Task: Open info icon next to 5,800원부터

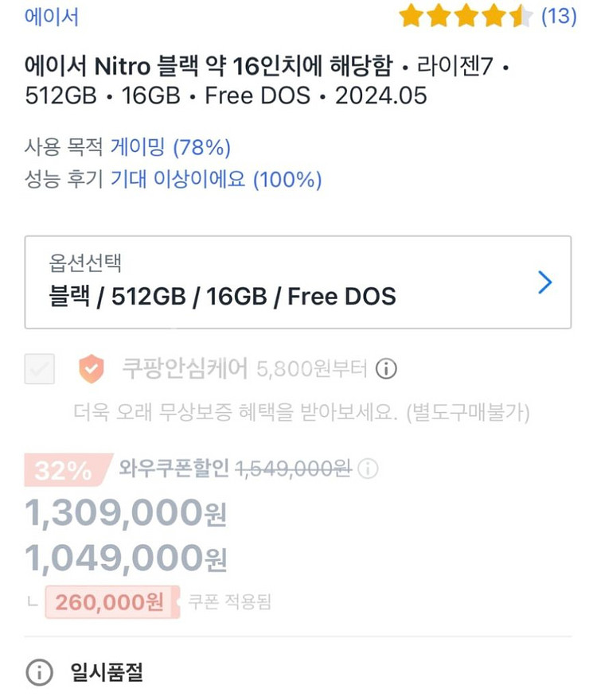Action: 386,369
